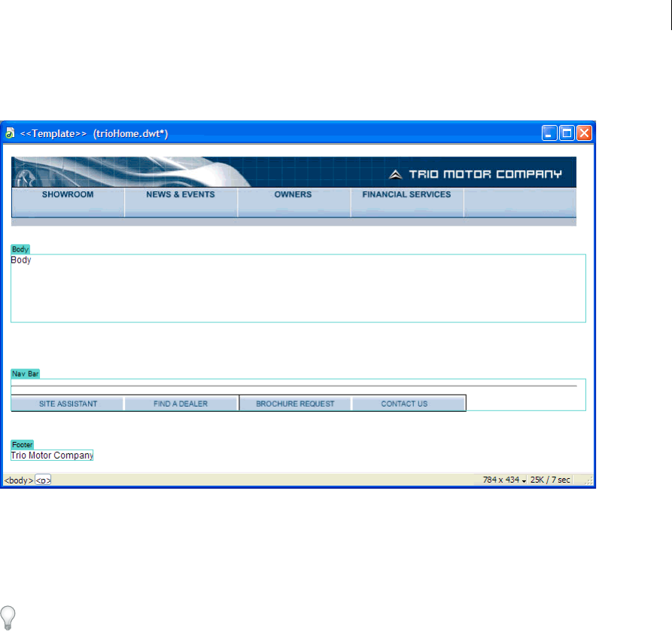Click the lightbulb tip icon
The height and width of the screenshot is (631, 672).
[8, 617]
